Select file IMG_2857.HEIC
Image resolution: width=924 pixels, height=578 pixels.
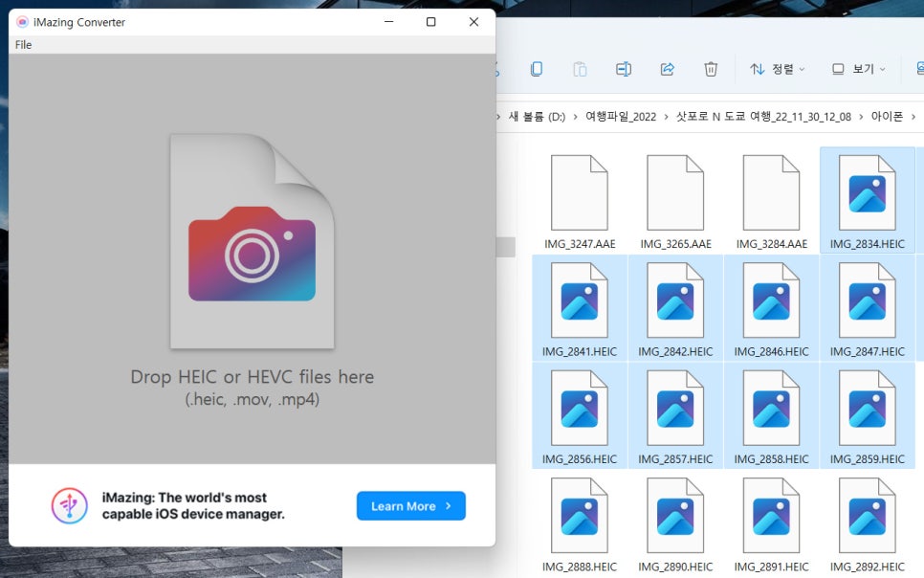[x=675, y=416]
